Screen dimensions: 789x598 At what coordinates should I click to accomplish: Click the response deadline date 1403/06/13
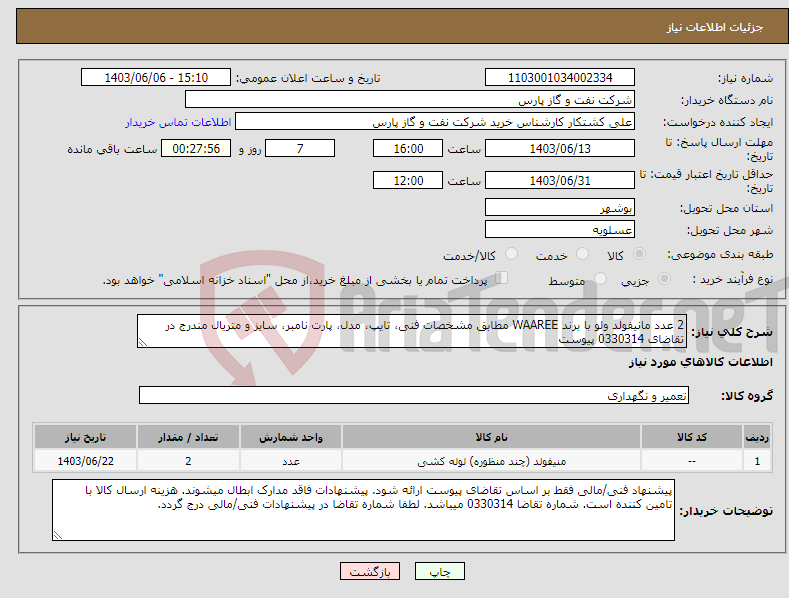point(560,148)
